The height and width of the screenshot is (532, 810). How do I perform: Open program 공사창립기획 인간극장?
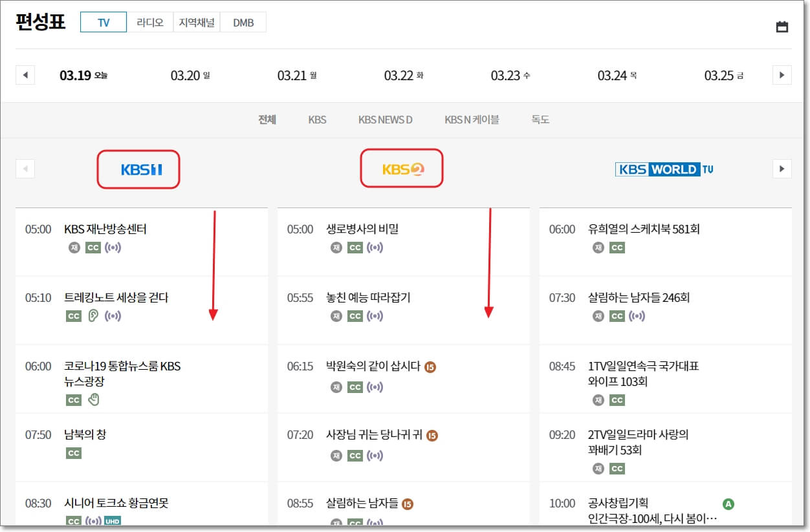point(652,511)
